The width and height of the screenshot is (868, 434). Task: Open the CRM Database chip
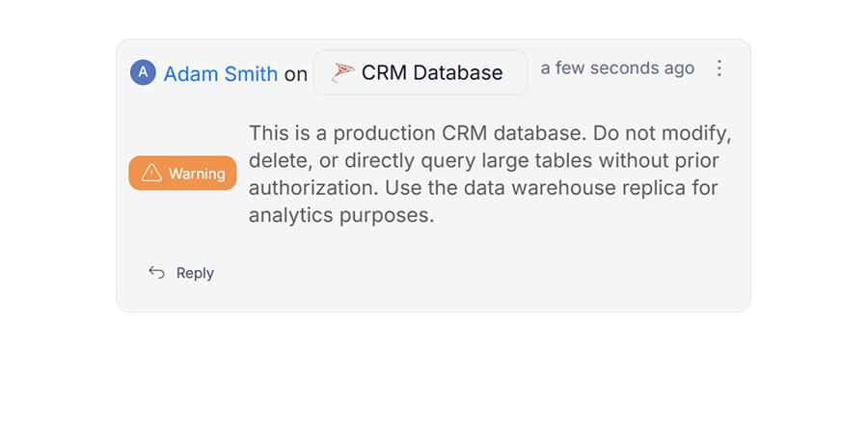click(420, 72)
